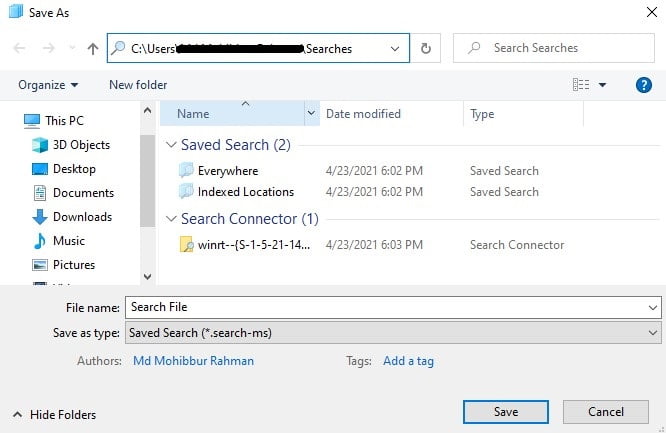Collapse the Saved Search group
The image size is (666, 433).
click(x=171, y=145)
